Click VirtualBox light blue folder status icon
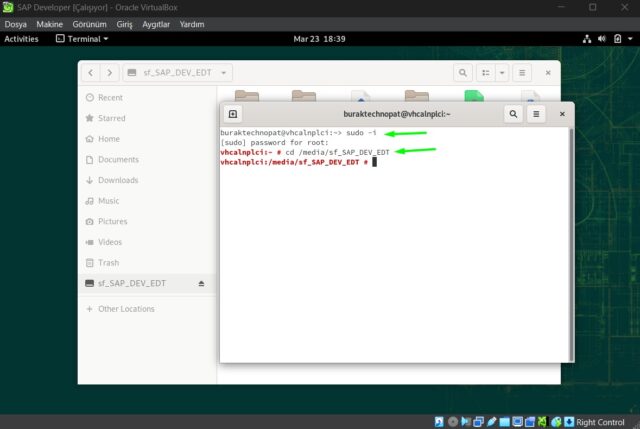This screenshot has height=429, width=640. click(x=504, y=422)
